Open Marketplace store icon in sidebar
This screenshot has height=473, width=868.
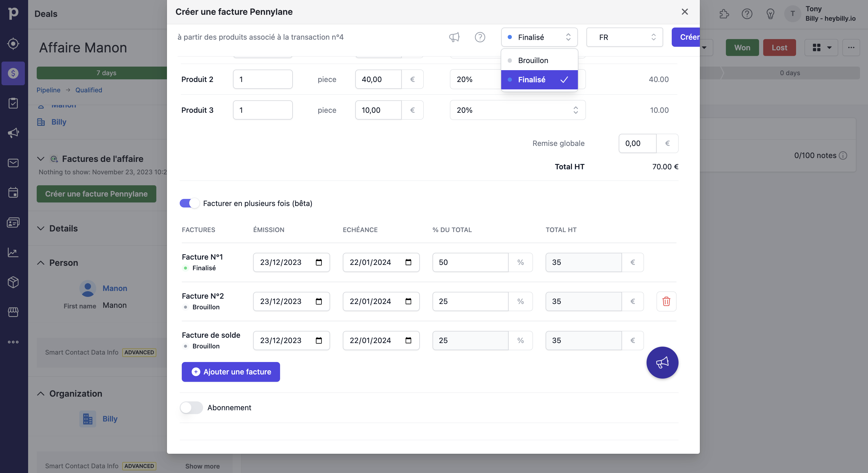click(x=13, y=312)
